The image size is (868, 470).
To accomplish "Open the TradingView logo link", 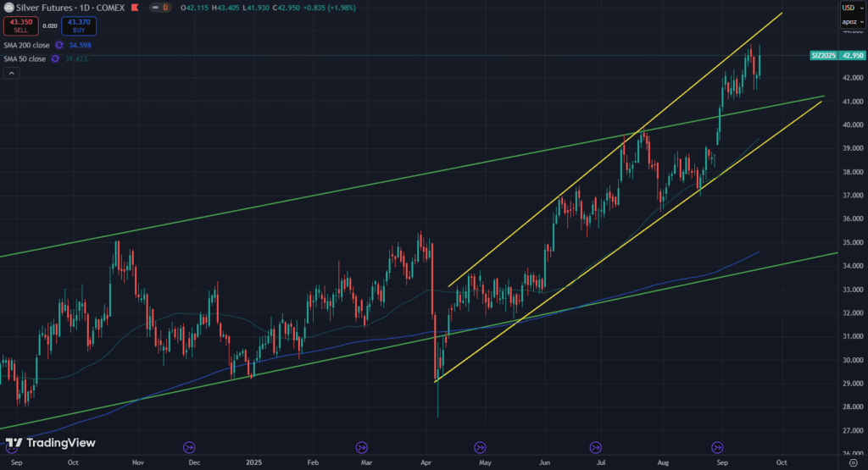I will pyautogui.click(x=50, y=443).
